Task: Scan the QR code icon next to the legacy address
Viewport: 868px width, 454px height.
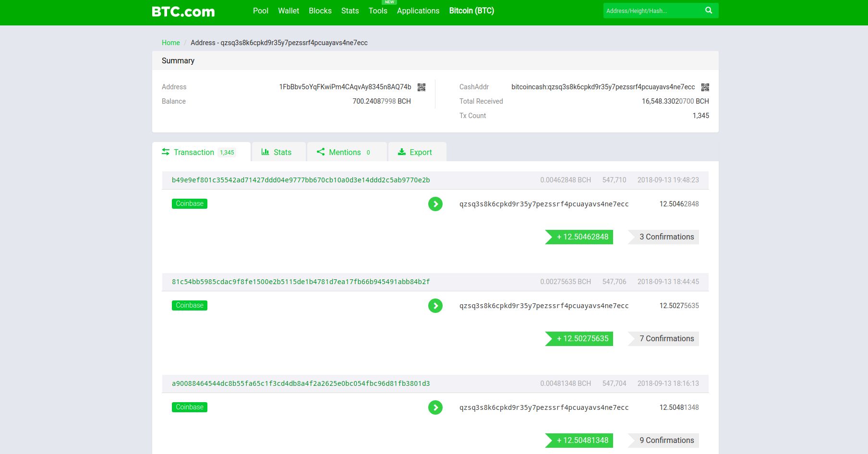Action: pyautogui.click(x=422, y=87)
